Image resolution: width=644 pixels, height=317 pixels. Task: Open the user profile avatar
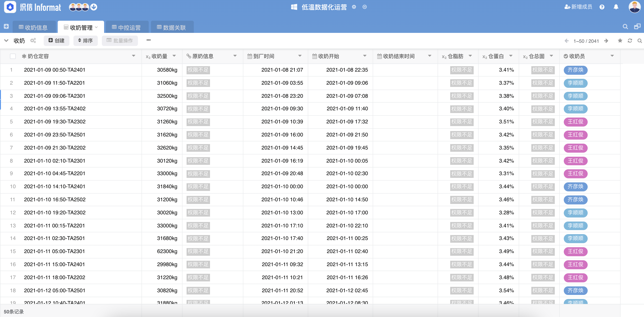click(635, 7)
